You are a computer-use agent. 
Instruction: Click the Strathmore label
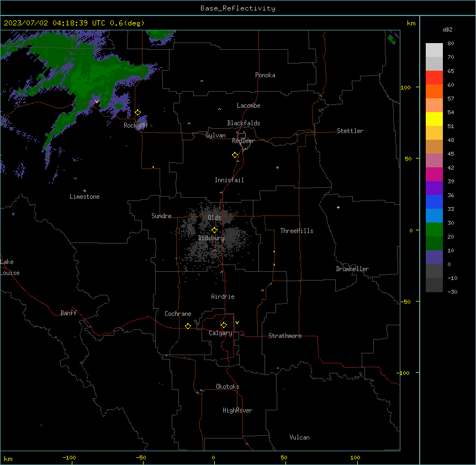285,336
